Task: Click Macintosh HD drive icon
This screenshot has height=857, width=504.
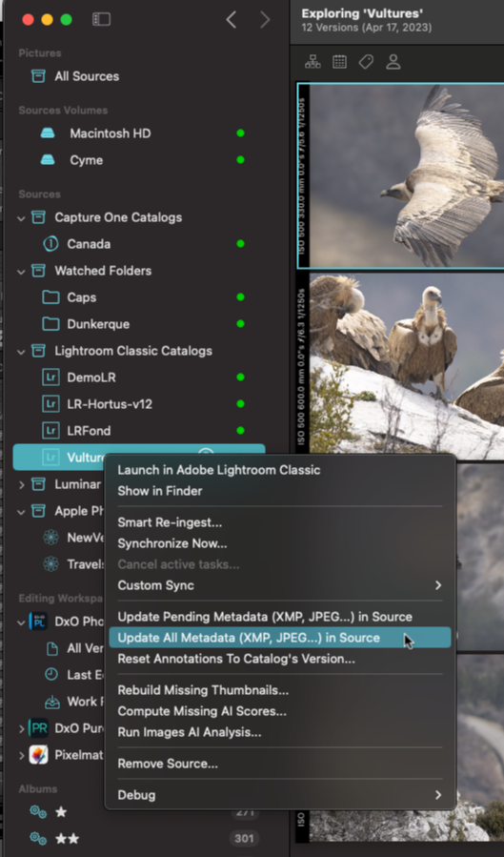Action: (48, 133)
